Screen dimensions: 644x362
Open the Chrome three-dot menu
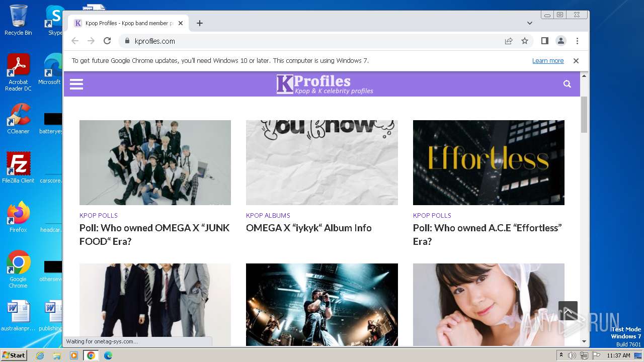577,41
